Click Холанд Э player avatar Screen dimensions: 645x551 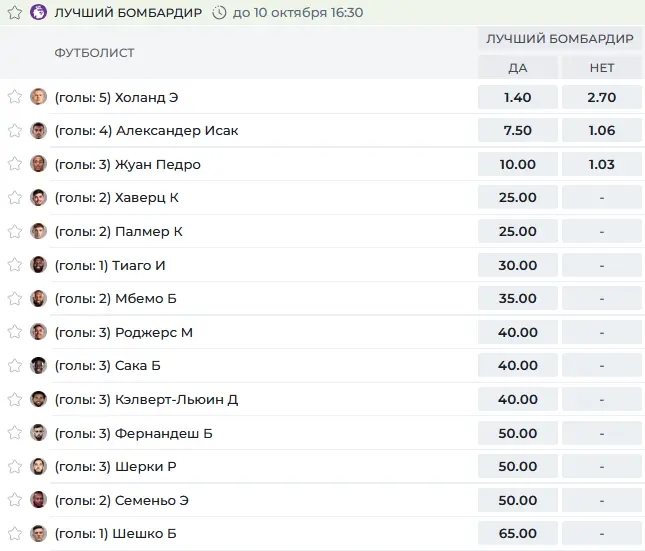coord(38,97)
